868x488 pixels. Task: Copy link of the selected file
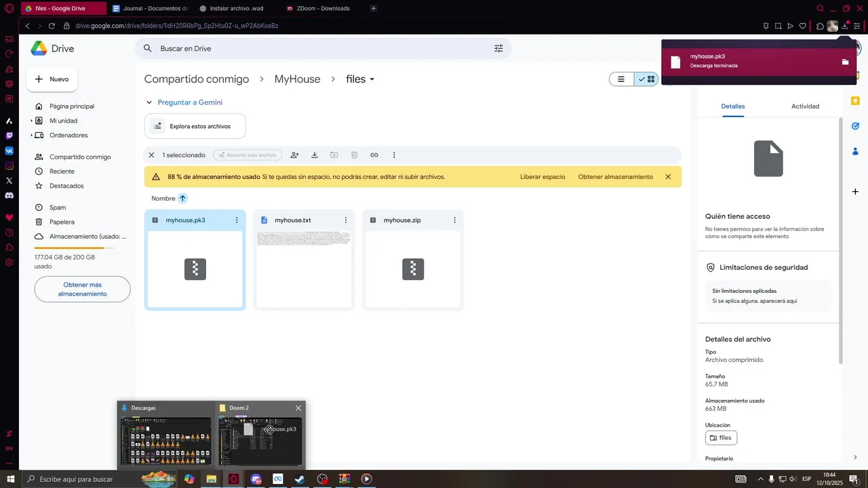click(x=374, y=155)
